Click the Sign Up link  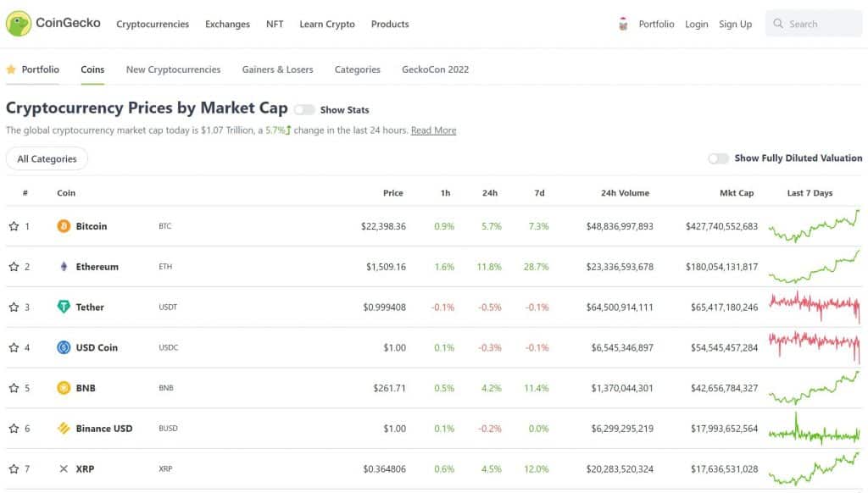click(x=735, y=24)
